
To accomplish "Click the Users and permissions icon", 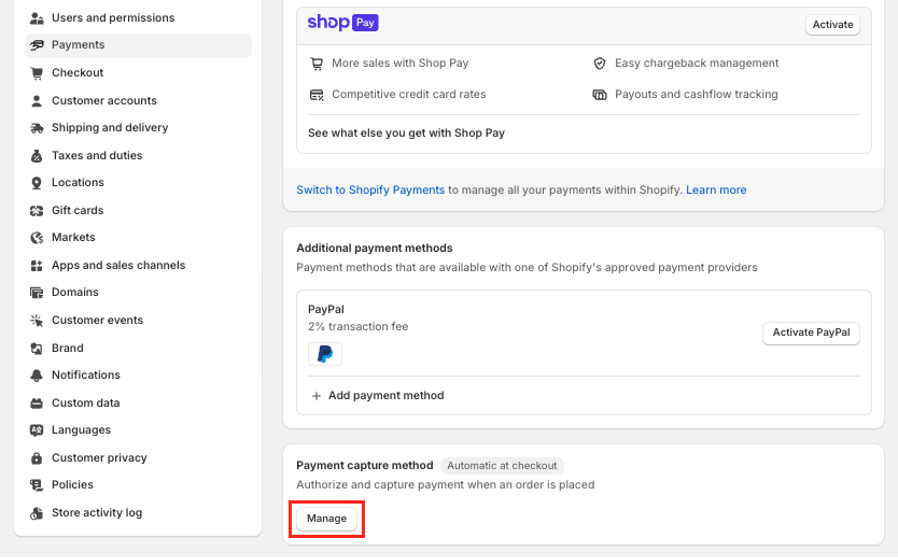I will click(37, 18).
